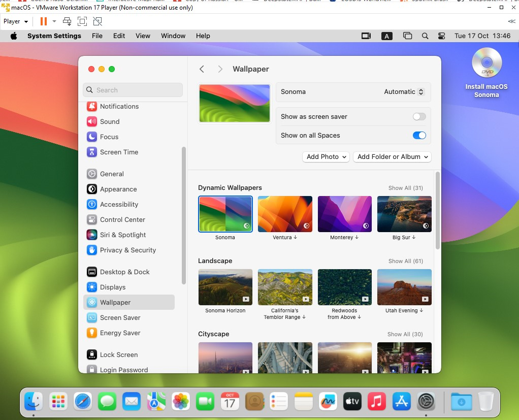
Task: Open Add Folder or Album dropdown
Action: pos(393,157)
